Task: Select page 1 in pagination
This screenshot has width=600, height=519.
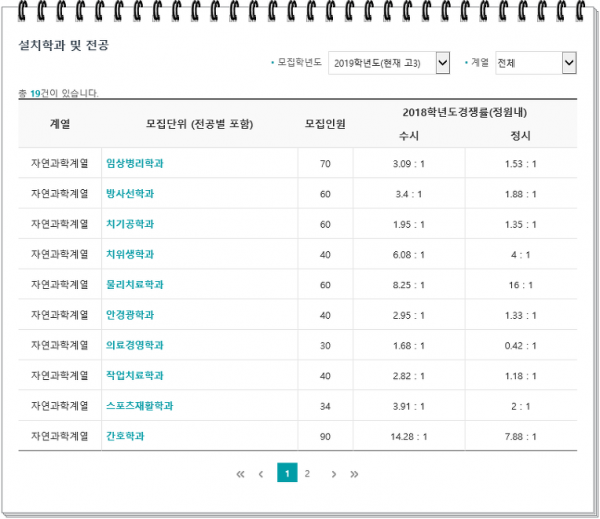Action: pyautogui.click(x=287, y=472)
